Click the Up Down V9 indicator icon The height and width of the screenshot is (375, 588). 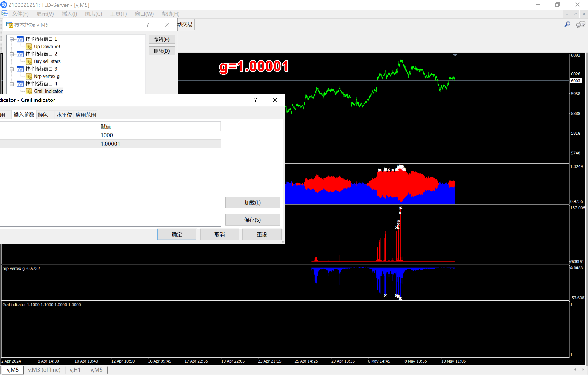pos(29,46)
